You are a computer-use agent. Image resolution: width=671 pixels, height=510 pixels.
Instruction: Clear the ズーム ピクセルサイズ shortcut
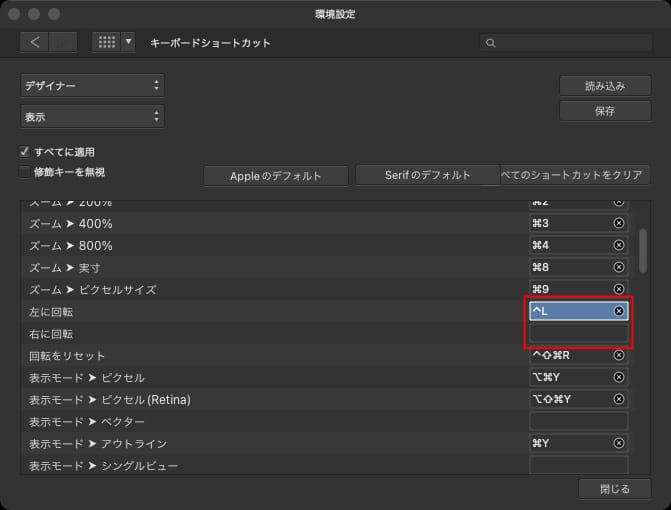coord(618,289)
